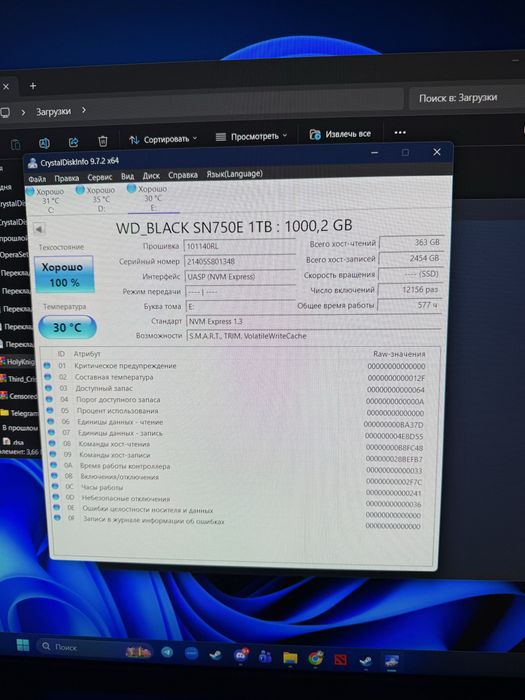Viewport: 525px width, 700px height.
Task: Click the interface field UASP (NVM Express)
Action: (240, 276)
